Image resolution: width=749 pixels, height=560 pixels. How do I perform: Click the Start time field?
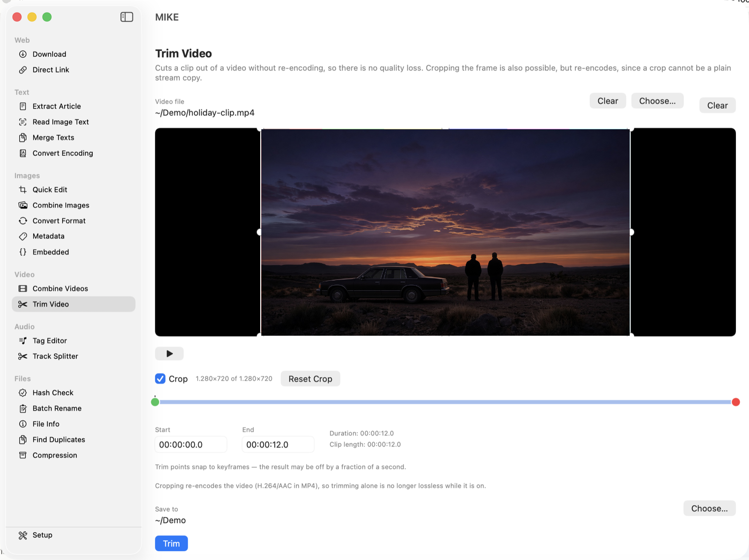pos(191,444)
